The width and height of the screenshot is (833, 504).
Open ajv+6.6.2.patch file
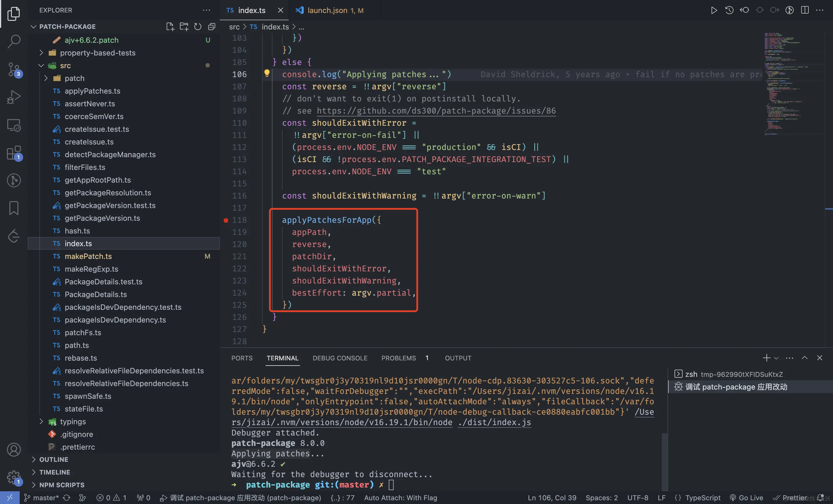point(124,40)
